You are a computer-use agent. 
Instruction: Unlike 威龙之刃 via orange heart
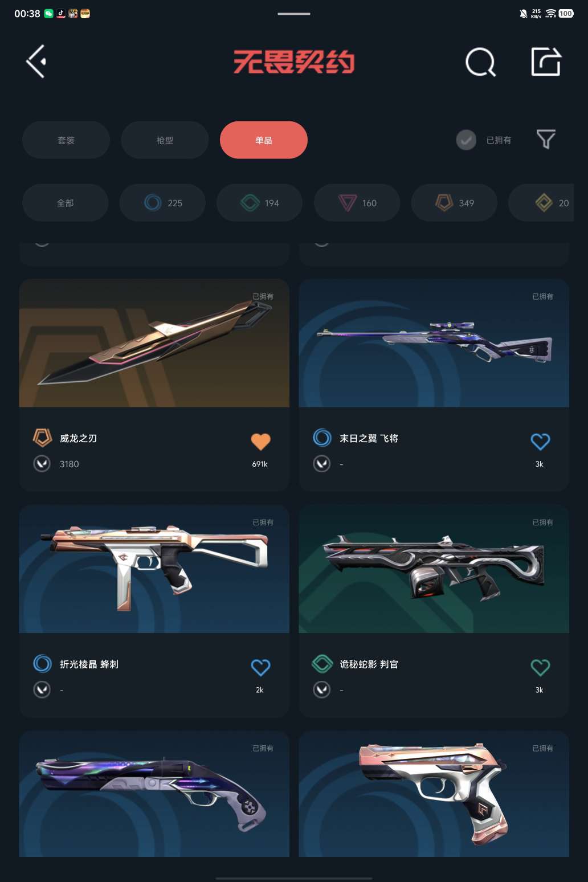[260, 441]
